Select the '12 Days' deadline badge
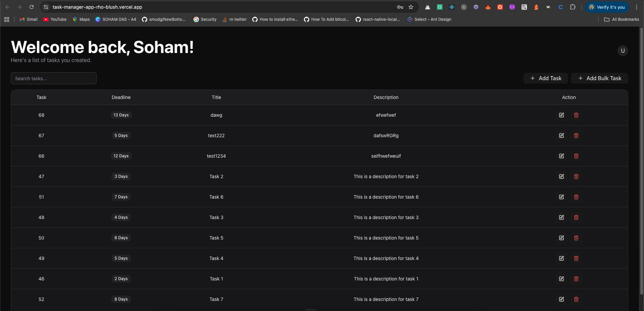 tap(121, 156)
